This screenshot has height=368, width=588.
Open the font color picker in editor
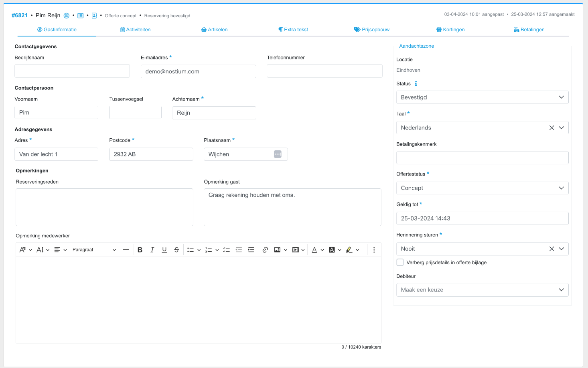[314, 250]
